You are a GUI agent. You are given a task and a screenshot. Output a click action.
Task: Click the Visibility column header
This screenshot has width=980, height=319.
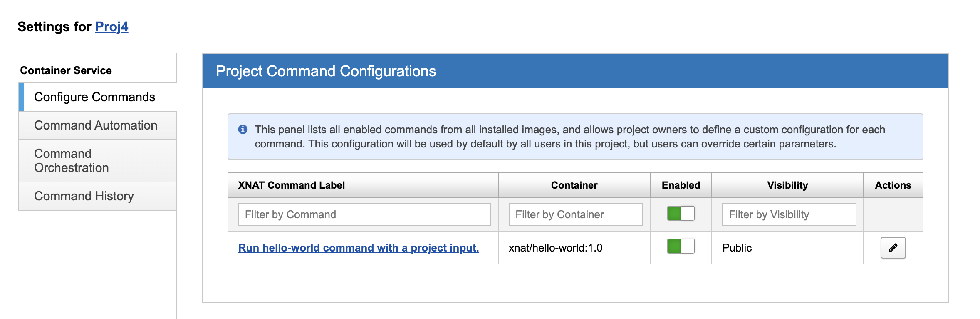[787, 185]
